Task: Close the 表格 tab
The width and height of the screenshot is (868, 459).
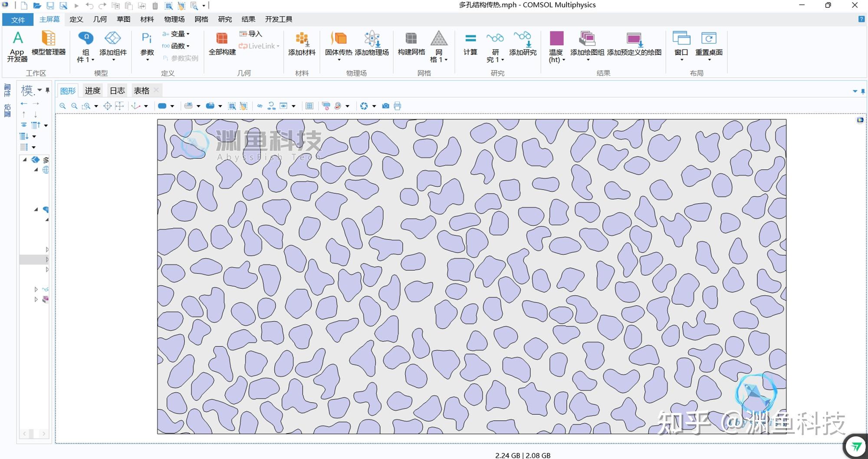Action: coord(156,90)
